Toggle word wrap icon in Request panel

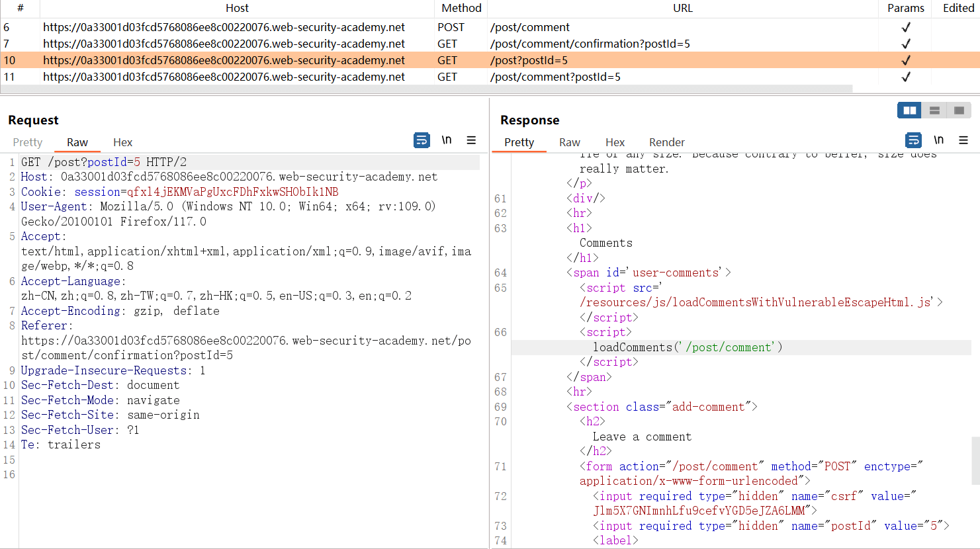click(x=422, y=140)
